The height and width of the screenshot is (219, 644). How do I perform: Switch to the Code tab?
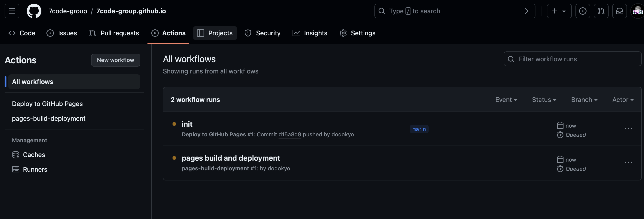coord(22,33)
